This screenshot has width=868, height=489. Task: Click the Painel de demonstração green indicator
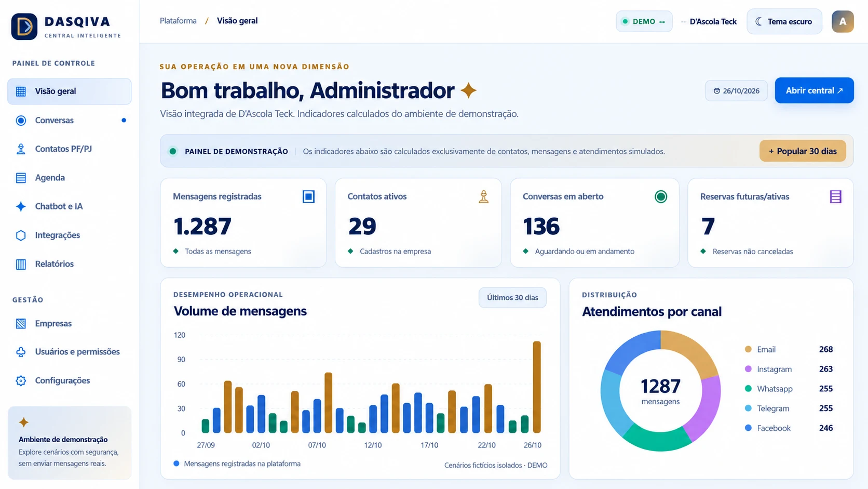tap(173, 151)
